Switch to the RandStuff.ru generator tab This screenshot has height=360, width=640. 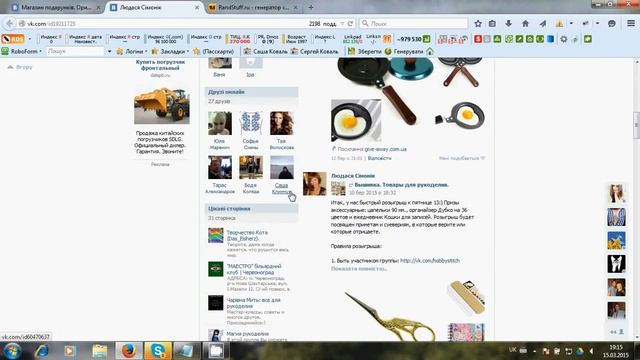pos(253,7)
